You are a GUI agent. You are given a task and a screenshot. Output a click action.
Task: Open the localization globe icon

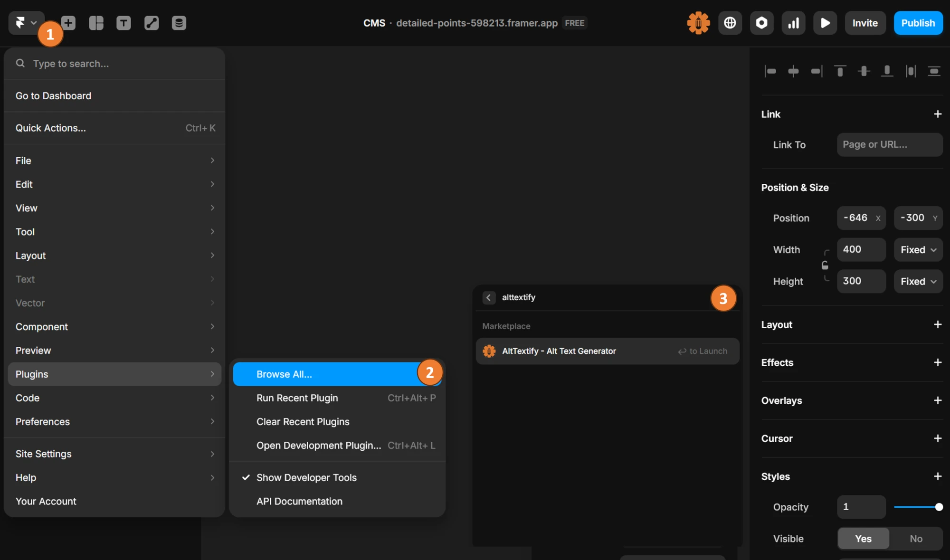pos(730,22)
